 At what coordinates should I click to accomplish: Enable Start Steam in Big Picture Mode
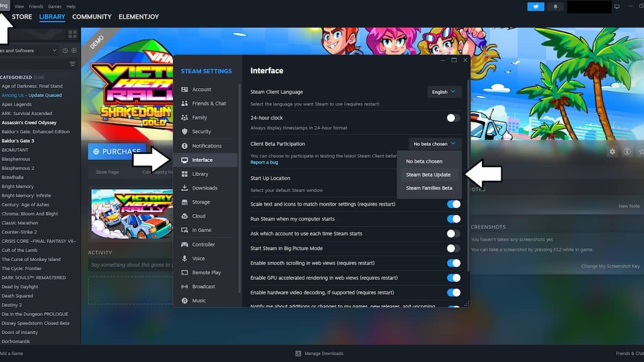point(453,248)
